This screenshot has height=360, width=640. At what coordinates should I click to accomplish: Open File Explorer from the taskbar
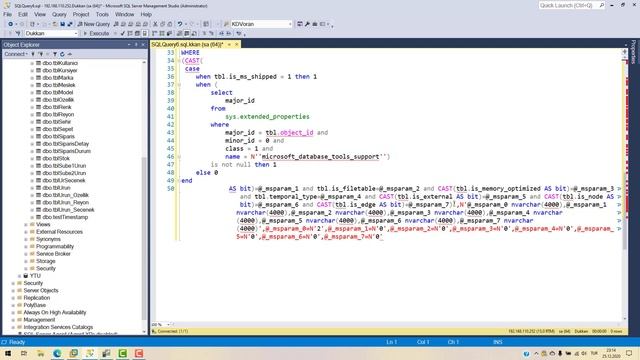coord(40,353)
